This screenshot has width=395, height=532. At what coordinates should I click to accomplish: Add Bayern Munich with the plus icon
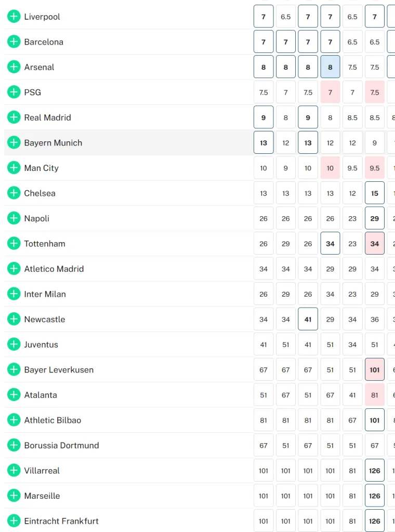click(x=14, y=142)
